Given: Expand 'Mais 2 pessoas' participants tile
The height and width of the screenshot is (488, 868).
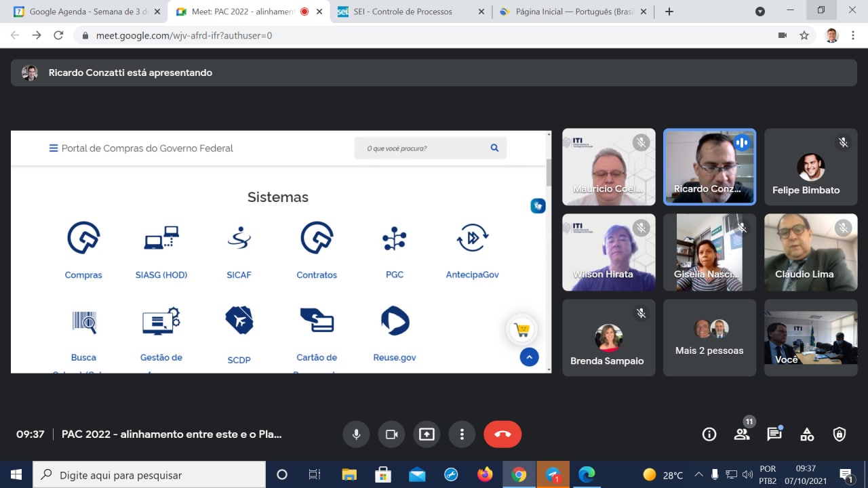Looking at the screenshot, I should (x=709, y=338).
